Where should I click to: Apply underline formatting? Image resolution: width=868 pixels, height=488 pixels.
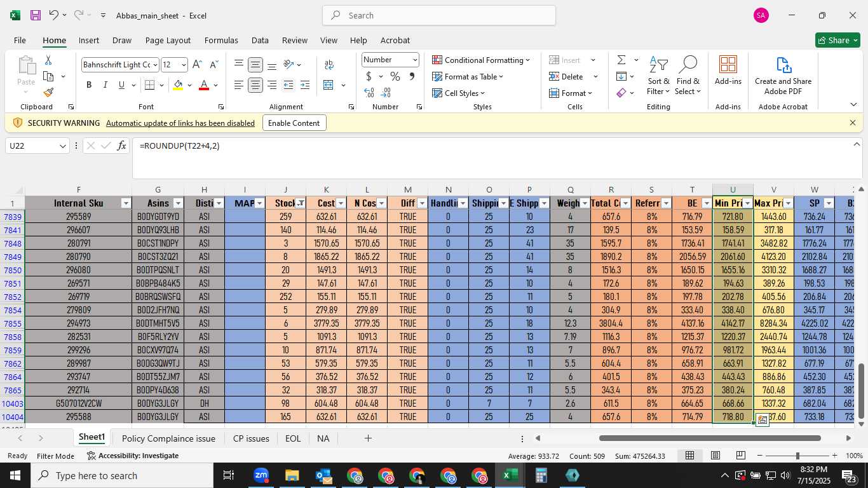pyautogui.click(x=121, y=85)
